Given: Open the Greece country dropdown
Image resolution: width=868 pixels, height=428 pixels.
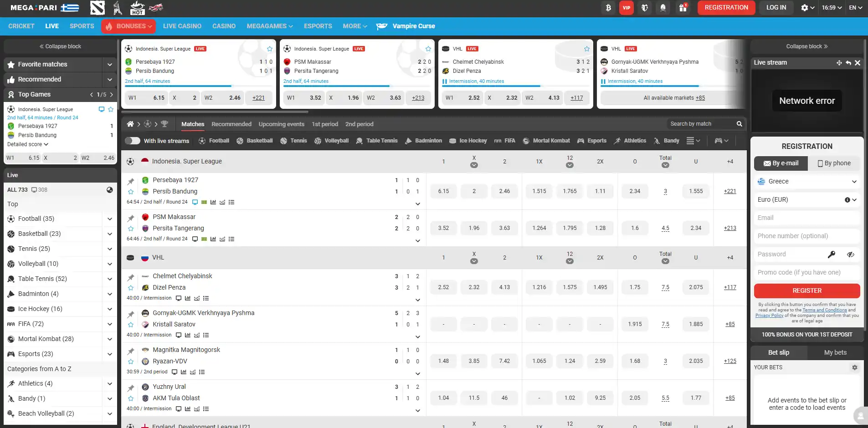Looking at the screenshot, I should (x=807, y=182).
